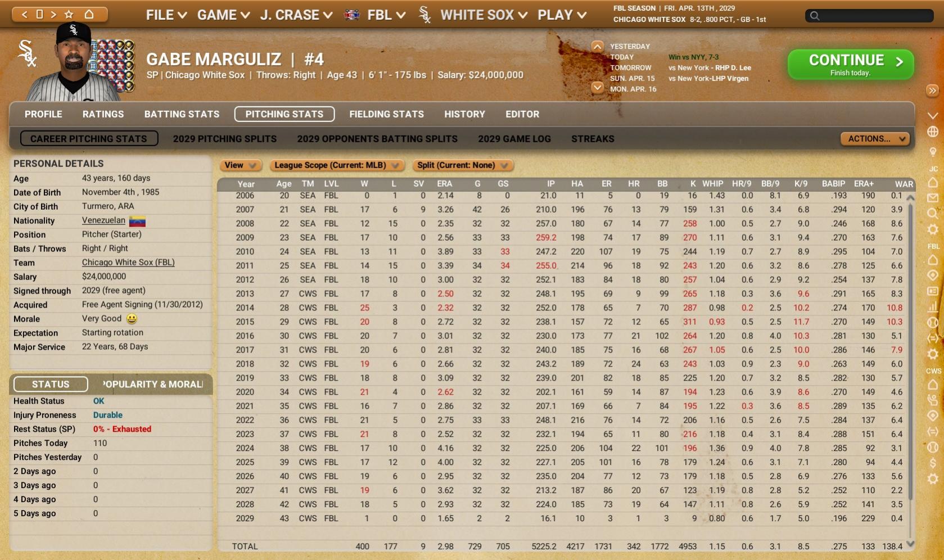The width and height of the screenshot is (944, 560).
Task: Open the Actions dropdown menu
Action: (x=874, y=139)
